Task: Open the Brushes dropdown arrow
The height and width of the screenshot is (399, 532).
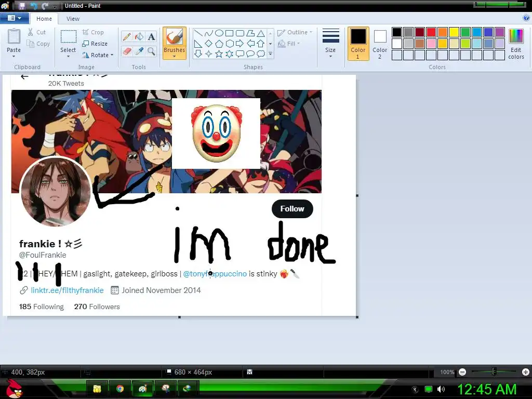Action: tap(175, 56)
